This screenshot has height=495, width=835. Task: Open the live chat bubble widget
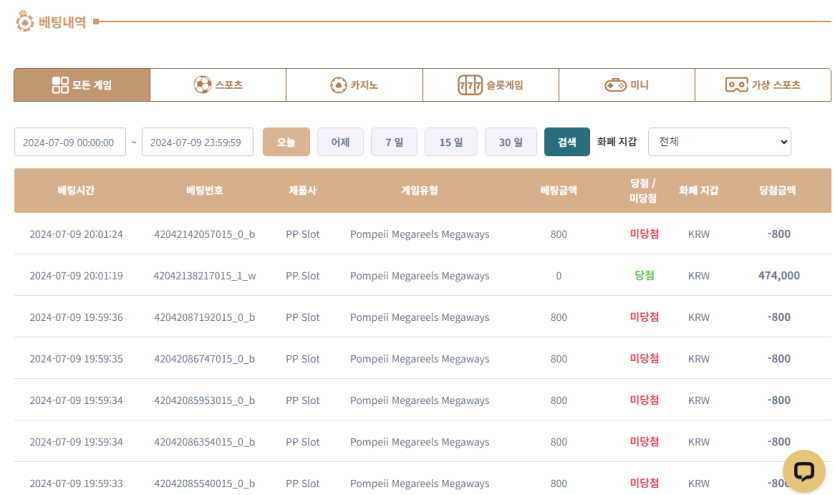804,471
